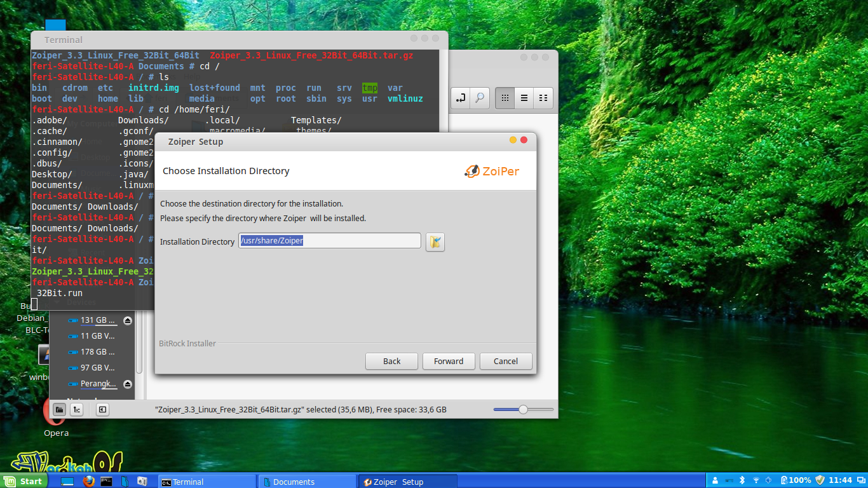
Task: Click the Choose Installation Directory heading
Action: [x=226, y=171]
